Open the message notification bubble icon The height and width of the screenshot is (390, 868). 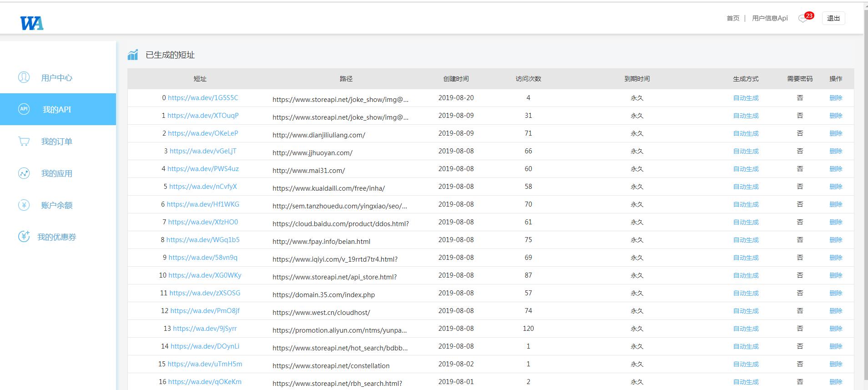[803, 18]
